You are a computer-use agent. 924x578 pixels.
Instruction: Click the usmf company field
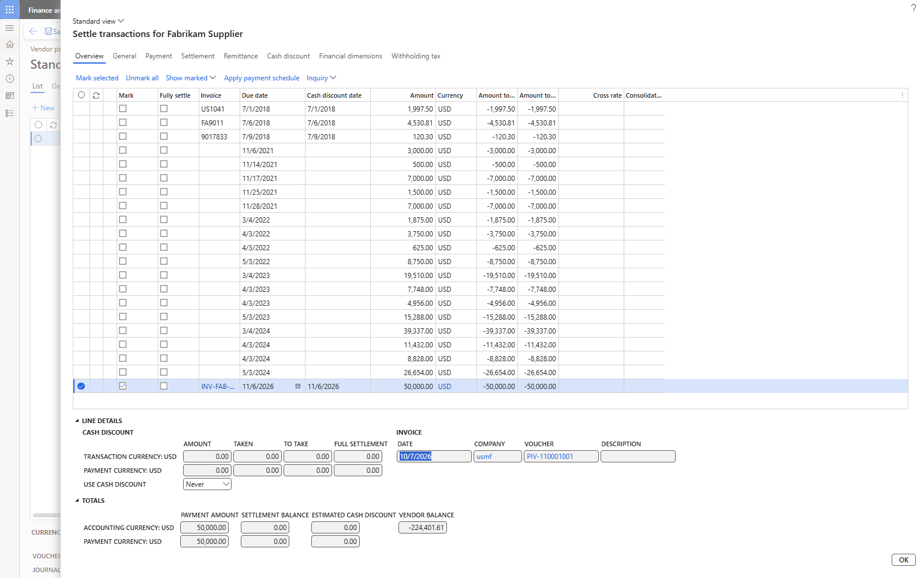pyautogui.click(x=498, y=457)
